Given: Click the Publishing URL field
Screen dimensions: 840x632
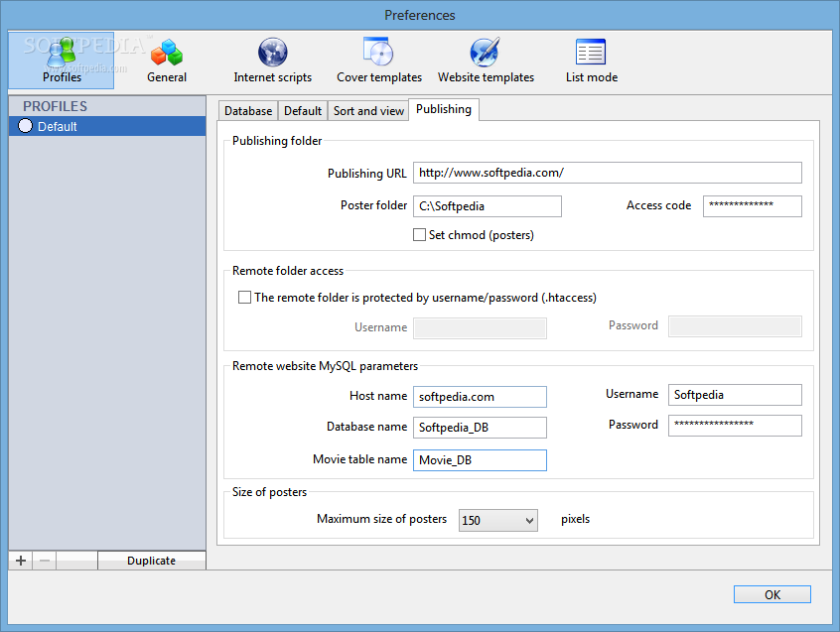Looking at the screenshot, I should [608, 173].
